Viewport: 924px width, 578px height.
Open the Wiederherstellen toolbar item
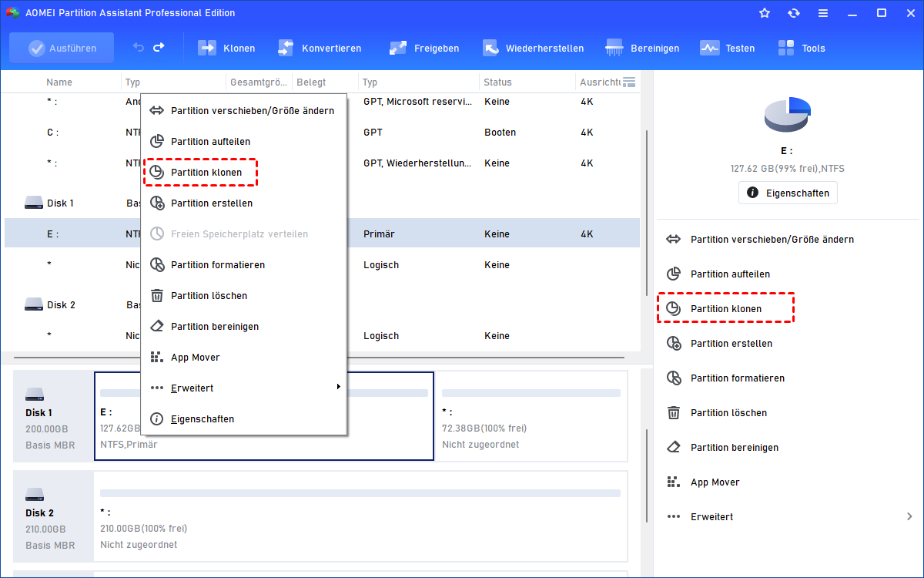point(533,48)
